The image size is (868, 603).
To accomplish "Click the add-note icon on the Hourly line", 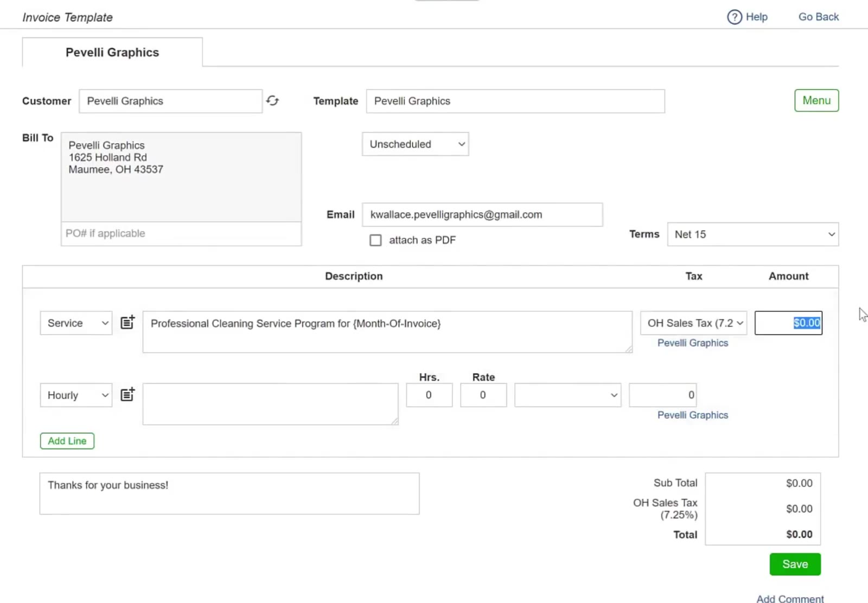I will point(127,394).
